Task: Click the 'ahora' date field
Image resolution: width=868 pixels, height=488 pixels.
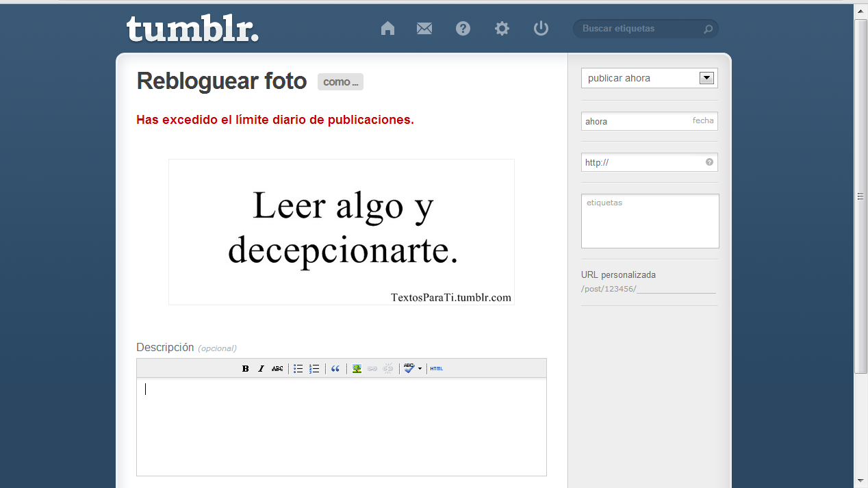Action: pos(650,121)
